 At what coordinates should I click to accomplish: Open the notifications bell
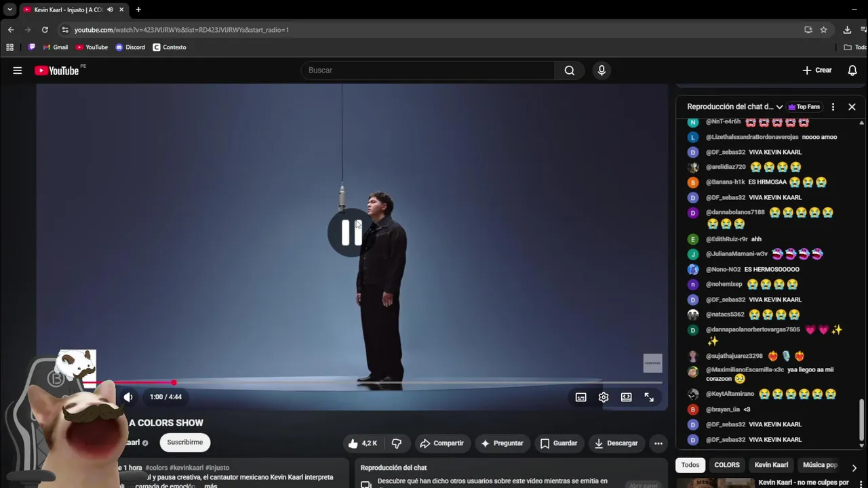(x=852, y=70)
